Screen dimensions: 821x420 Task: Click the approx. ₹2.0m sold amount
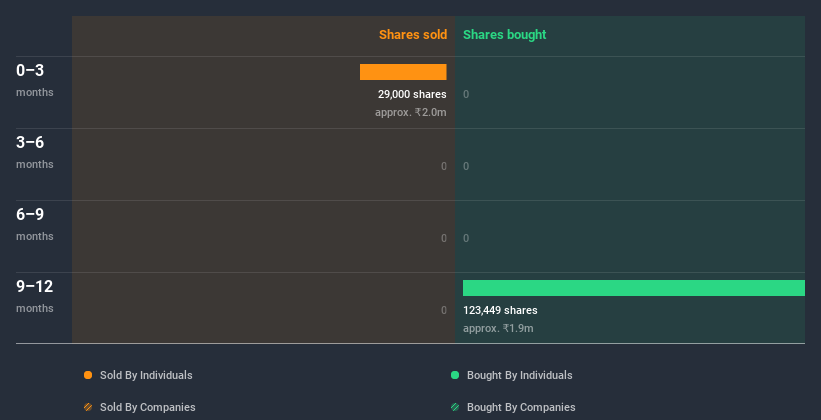pos(410,112)
